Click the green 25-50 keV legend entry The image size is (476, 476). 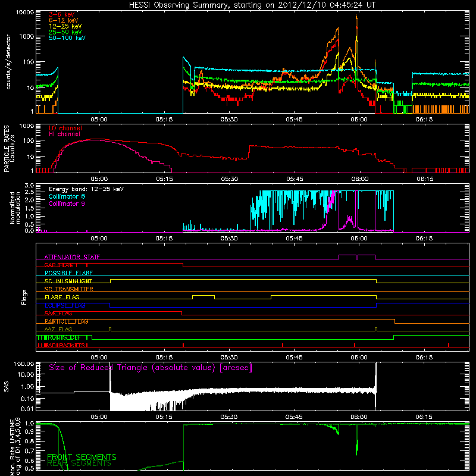point(65,32)
